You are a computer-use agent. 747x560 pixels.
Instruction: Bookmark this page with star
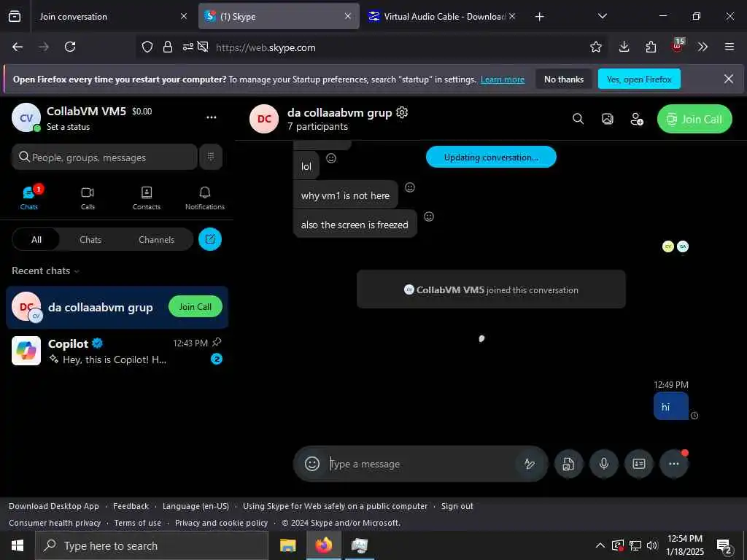click(595, 47)
